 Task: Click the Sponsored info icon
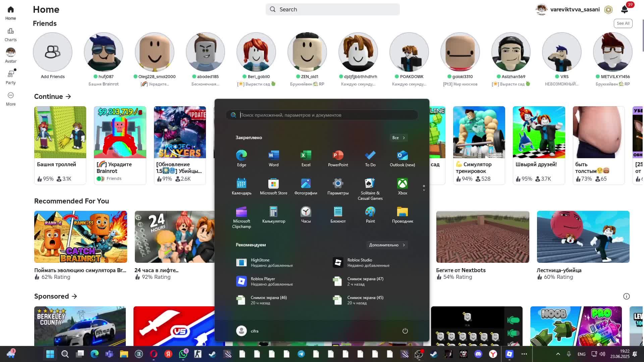[x=627, y=296]
